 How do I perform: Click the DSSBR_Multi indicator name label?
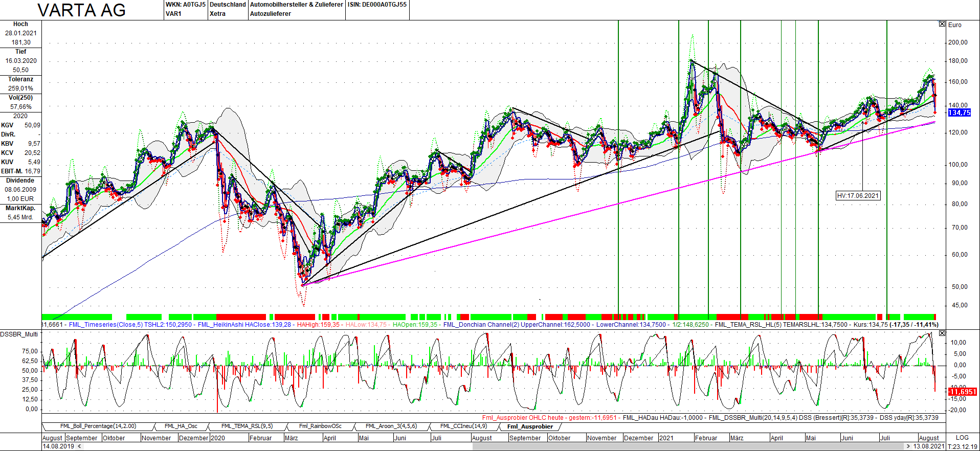tap(19, 334)
